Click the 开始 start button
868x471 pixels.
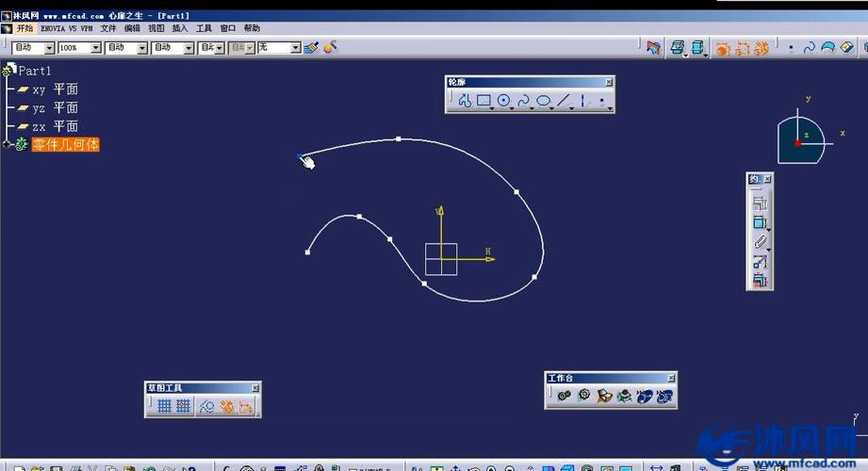[23, 28]
